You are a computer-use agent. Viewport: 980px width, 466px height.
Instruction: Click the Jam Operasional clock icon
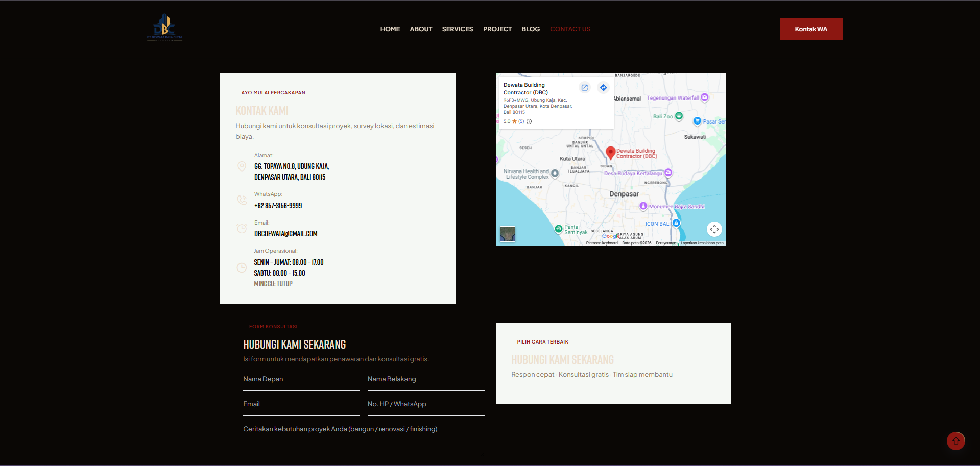point(242,267)
